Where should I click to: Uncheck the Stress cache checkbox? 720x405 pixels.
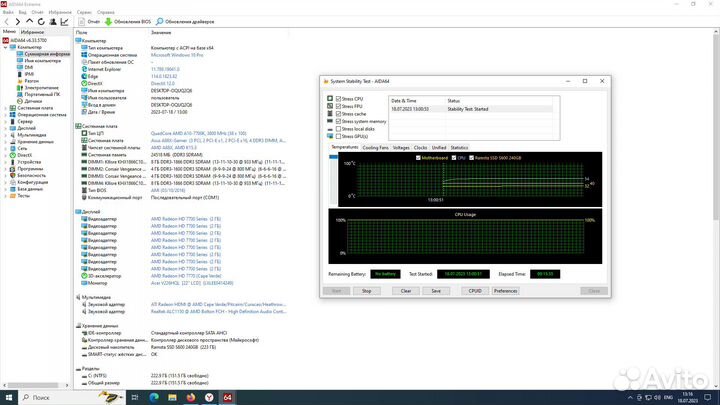click(338, 113)
